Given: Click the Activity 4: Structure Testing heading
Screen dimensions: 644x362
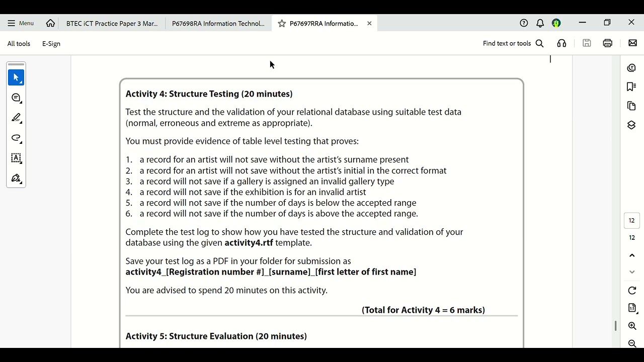Looking at the screenshot, I should (209, 94).
